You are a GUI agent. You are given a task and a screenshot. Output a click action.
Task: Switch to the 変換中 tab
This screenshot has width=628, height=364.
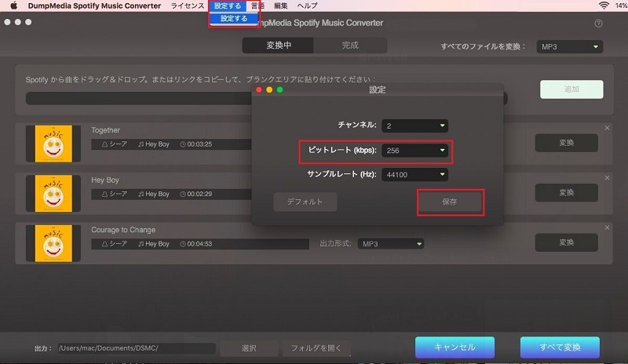(x=278, y=45)
